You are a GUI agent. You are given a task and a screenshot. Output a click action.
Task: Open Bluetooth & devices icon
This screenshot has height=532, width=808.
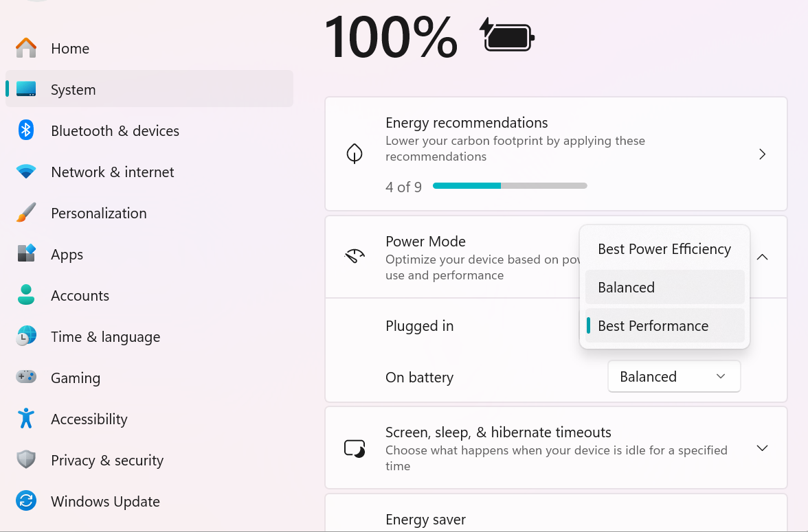pos(26,130)
